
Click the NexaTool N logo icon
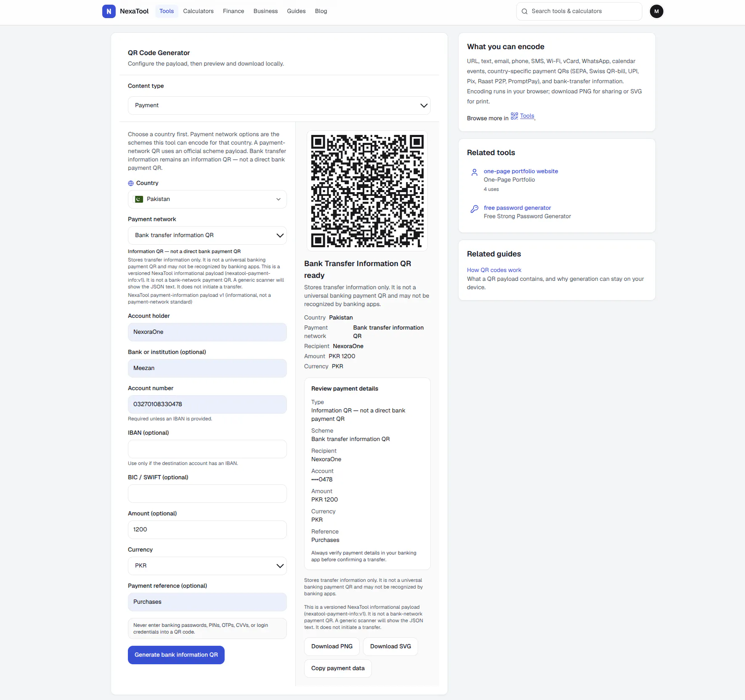click(x=109, y=11)
